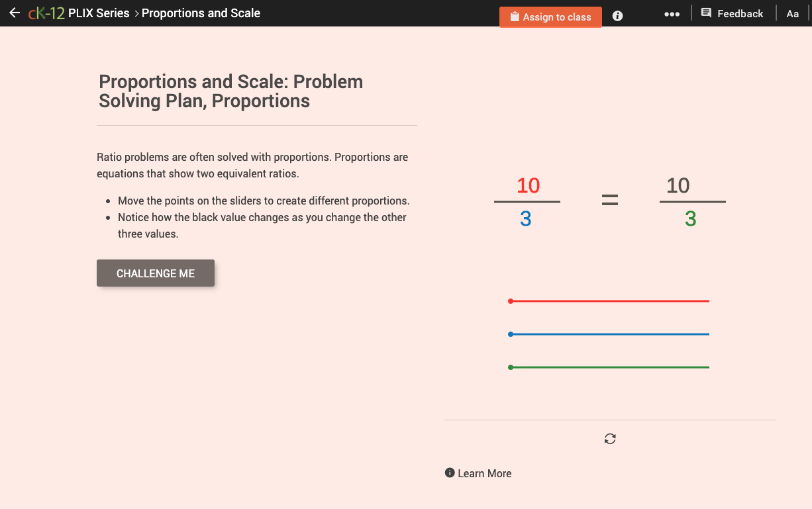Open the cK-12 home logo
Screen dimensions: 812x509
[45, 13]
